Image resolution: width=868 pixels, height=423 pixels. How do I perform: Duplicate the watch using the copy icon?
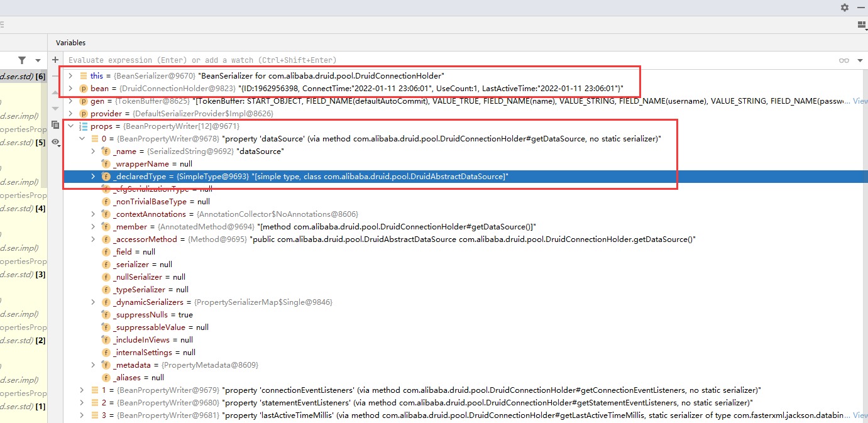(x=55, y=124)
